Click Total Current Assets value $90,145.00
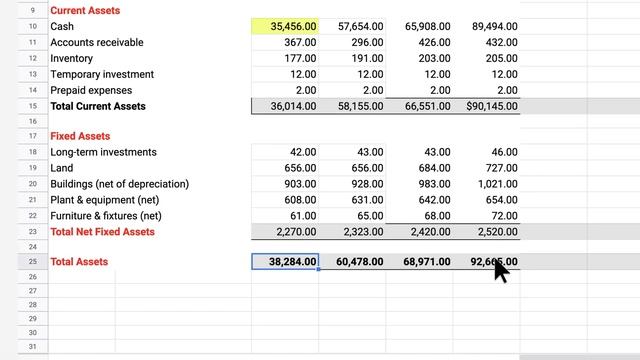 [492, 106]
